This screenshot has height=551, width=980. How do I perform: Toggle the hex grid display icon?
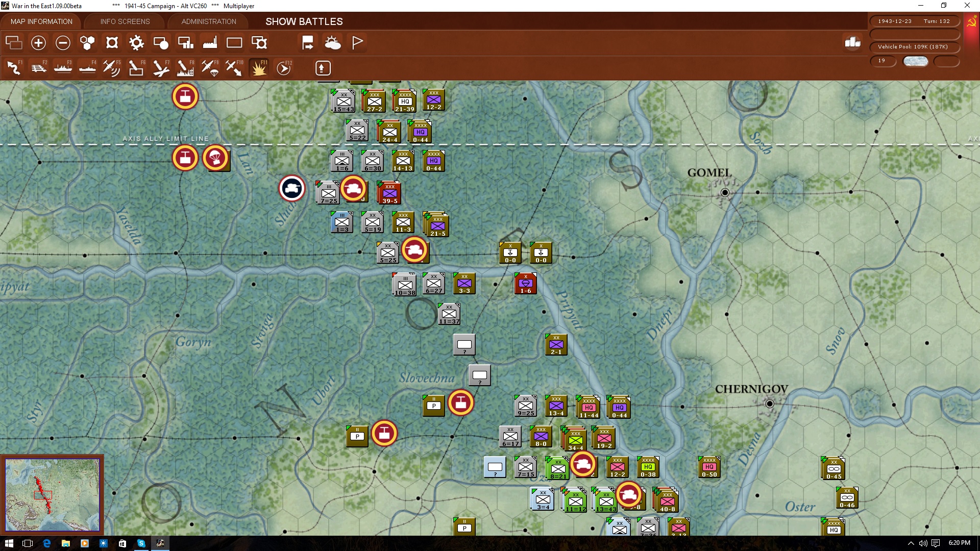coord(87,43)
